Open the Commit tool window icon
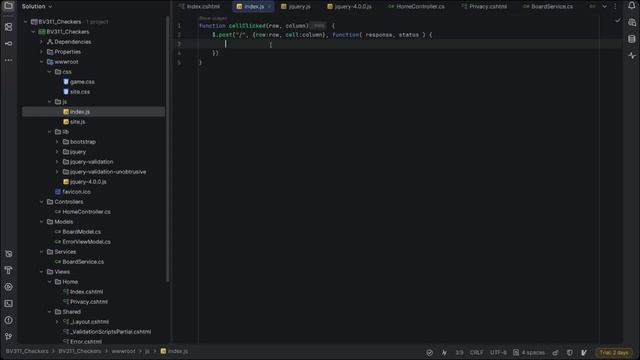640x360 pixels. coord(8,43)
